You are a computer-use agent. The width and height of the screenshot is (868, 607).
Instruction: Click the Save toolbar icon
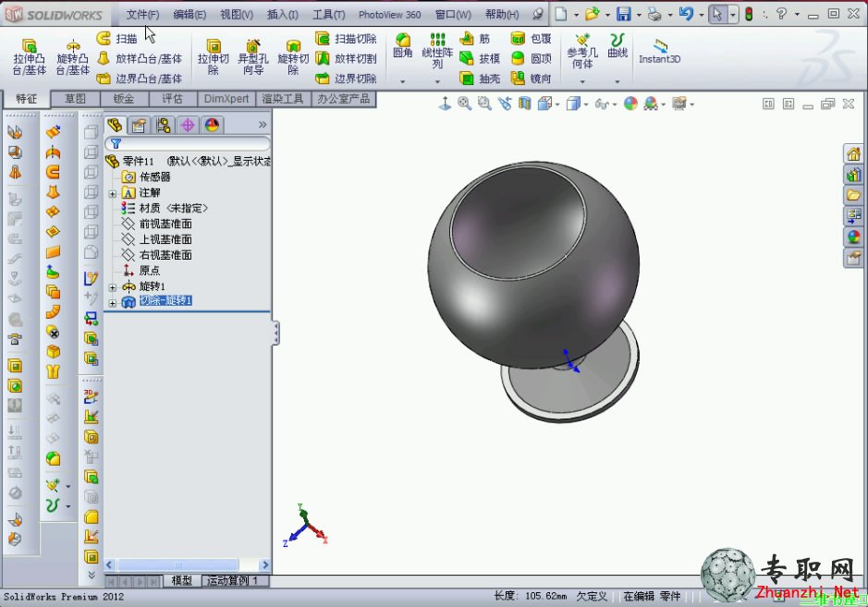coord(623,14)
